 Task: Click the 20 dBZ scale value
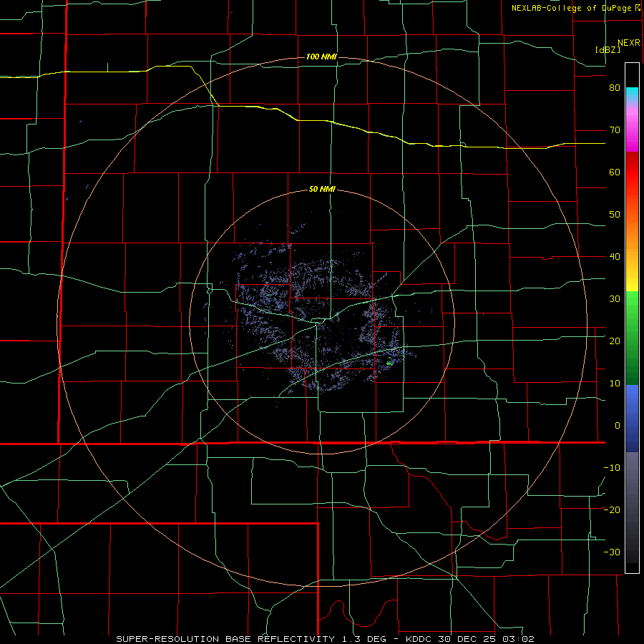[x=615, y=341]
